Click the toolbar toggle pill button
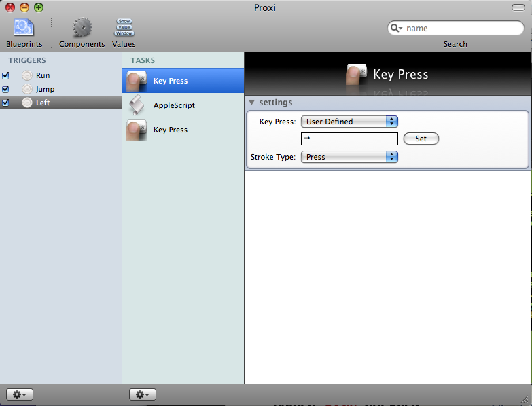This screenshot has width=532, height=406. 518,7
